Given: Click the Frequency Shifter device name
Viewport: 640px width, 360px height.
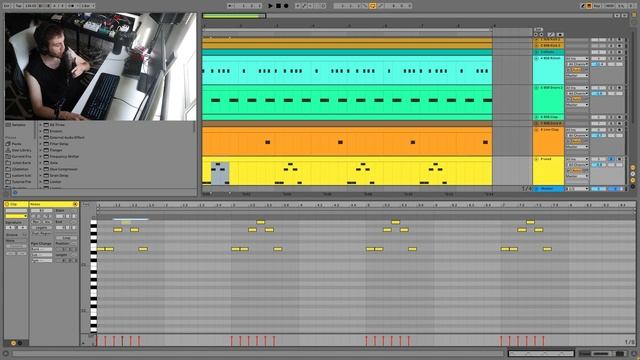Looking at the screenshot, I should [x=64, y=156].
